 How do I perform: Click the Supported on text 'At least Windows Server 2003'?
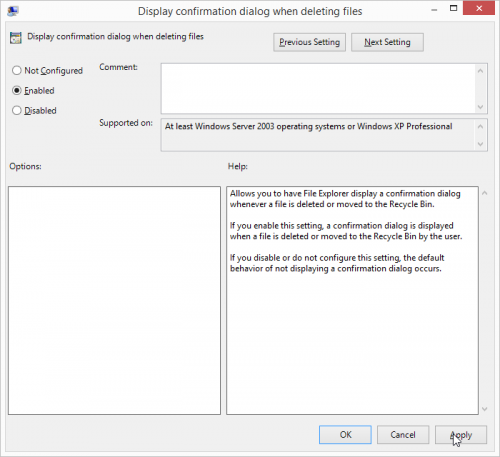[219, 126]
